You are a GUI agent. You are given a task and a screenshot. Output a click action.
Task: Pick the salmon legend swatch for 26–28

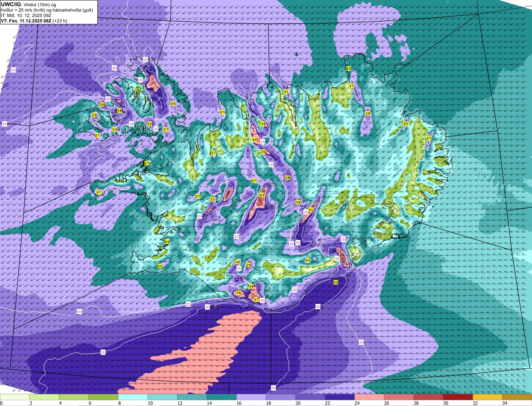pyautogui.click(x=399, y=397)
